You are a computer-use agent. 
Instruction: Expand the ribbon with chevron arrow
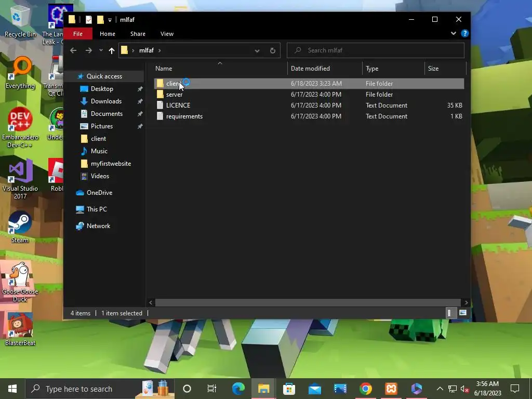pos(453,33)
